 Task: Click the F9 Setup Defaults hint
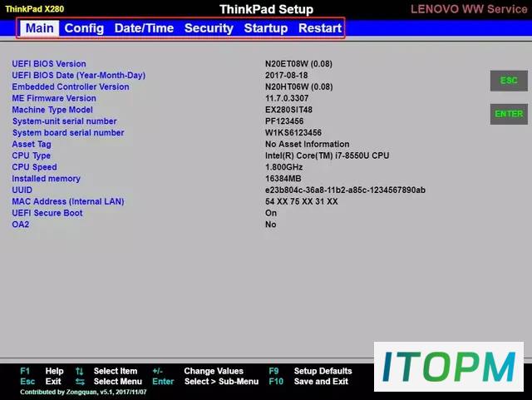point(310,371)
